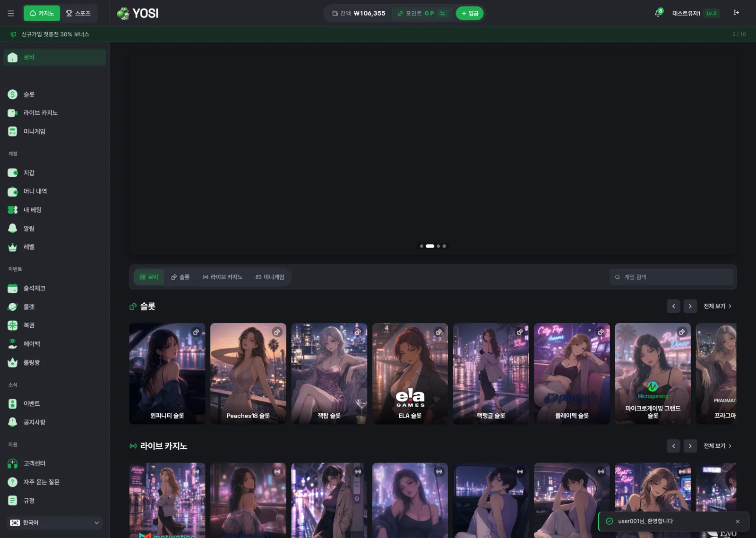Open 이벤트 news item in the sidebar
The width and height of the screenshot is (756, 538).
55,404
